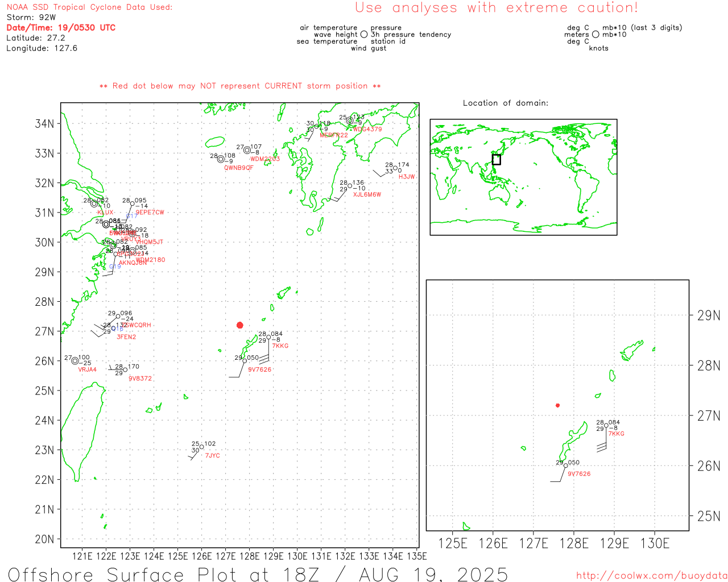Click the 'Location of domain:' label
This screenshot has width=728, height=582.
[x=506, y=103]
